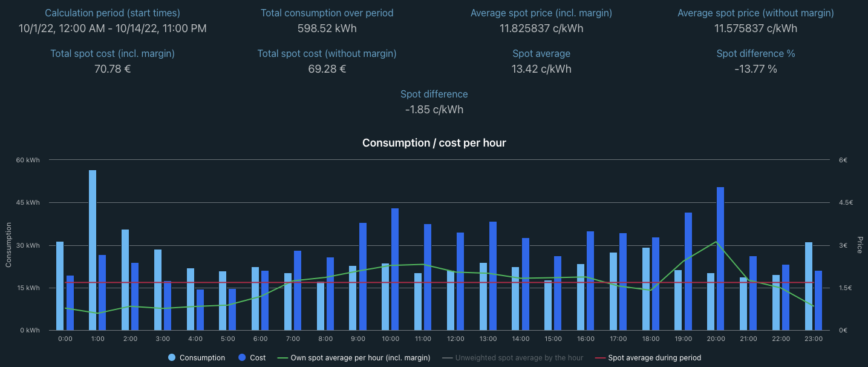Click the 23:00 hour axis label
The height and width of the screenshot is (367, 868).
814,339
